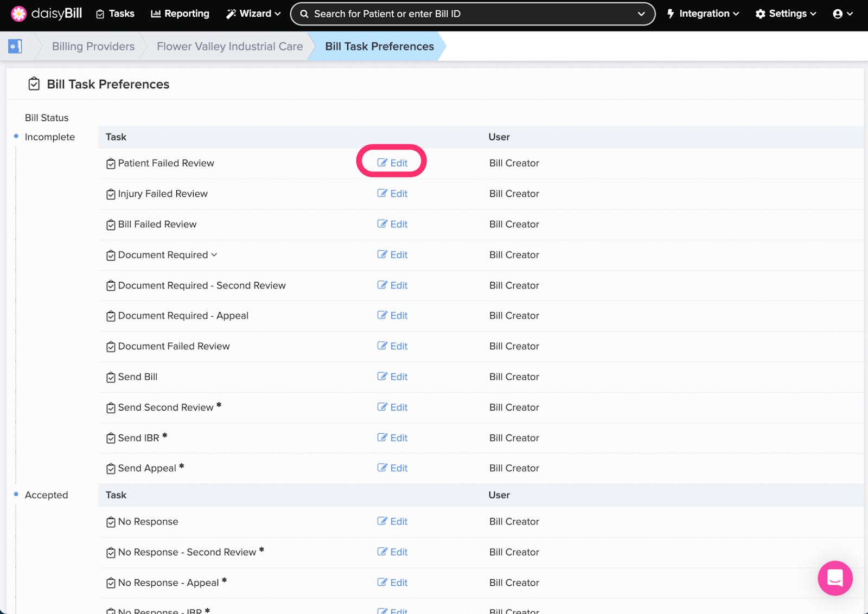Click inside the patient search field
This screenshot has height=614, width=868.
tap(467, 14)
